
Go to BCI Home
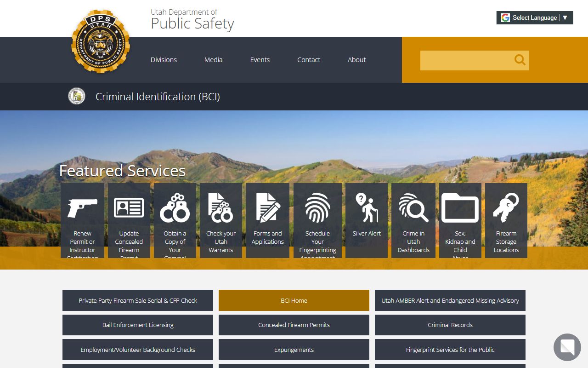tap(294, 300)
